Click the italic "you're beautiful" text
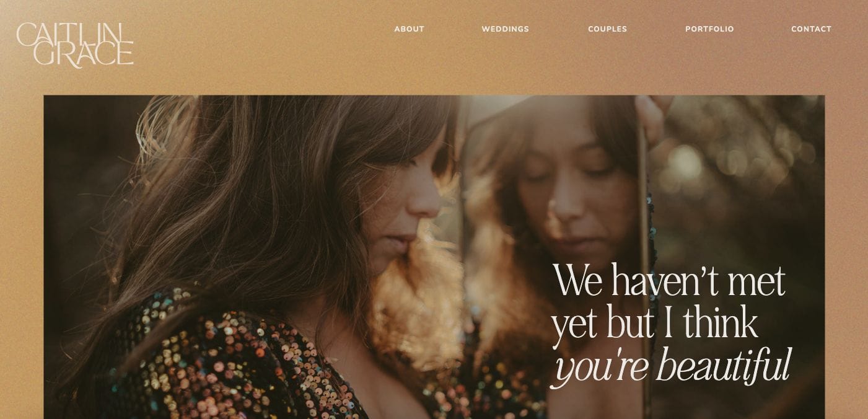Image resolution: width=868 pixels, height=419 pixels. pos(672,366)
